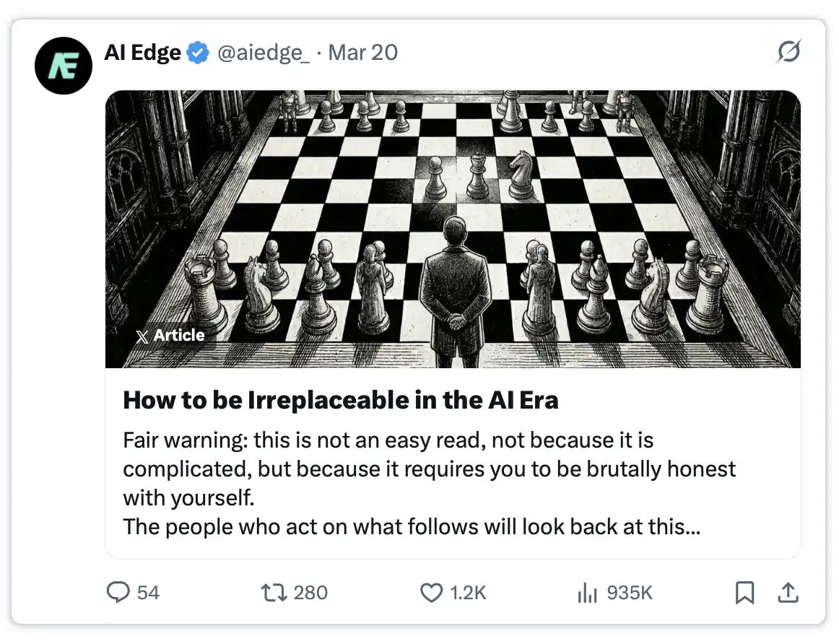Open the @aiedge_ handle link
The width and height of the screenshot is (839, 644).
click(x=263, y=53)
